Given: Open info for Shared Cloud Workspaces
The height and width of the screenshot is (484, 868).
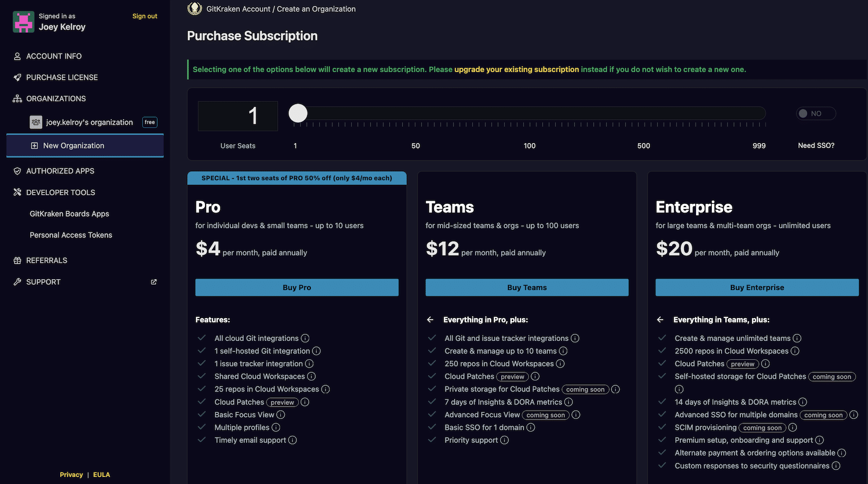Looking at the screenshot, I should coord(311,376).
